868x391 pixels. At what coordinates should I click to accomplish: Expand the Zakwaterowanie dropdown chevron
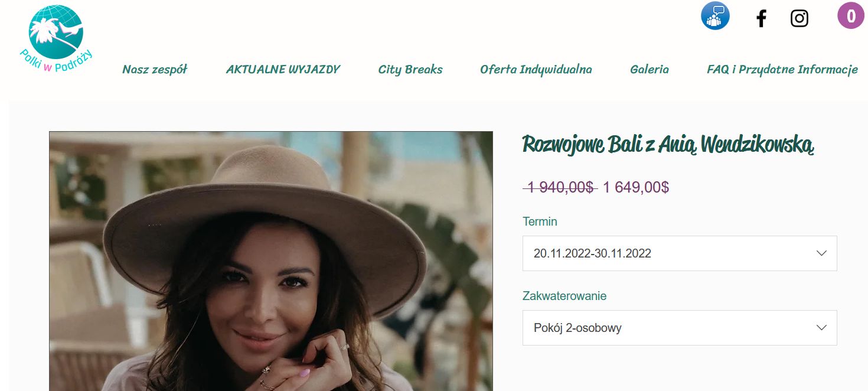[x=821, y=328]
